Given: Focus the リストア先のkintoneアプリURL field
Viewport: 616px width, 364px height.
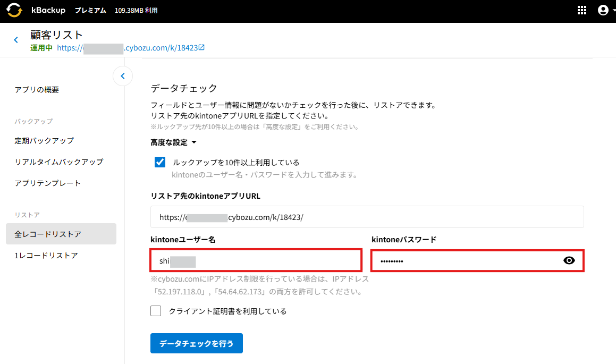Looking at the screenshot, I should click(367, 217).
